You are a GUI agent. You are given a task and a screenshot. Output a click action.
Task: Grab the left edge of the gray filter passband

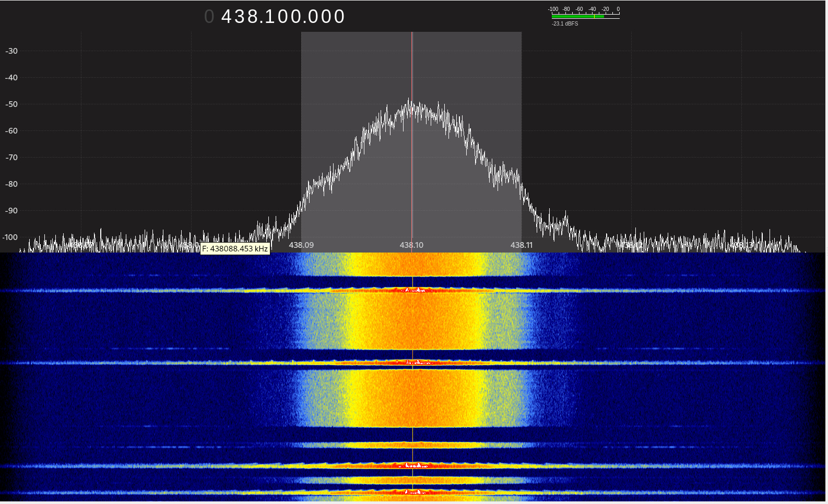click(302, 130)
